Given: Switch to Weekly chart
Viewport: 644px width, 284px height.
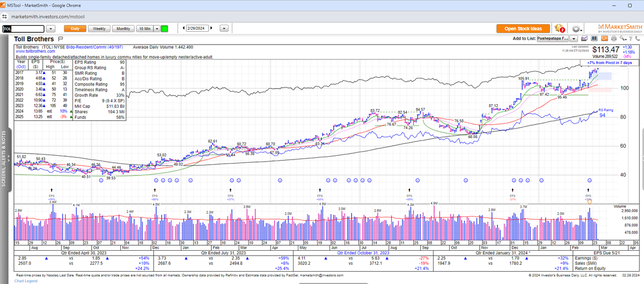Looking at the screenshot, I should coord(99,28).
